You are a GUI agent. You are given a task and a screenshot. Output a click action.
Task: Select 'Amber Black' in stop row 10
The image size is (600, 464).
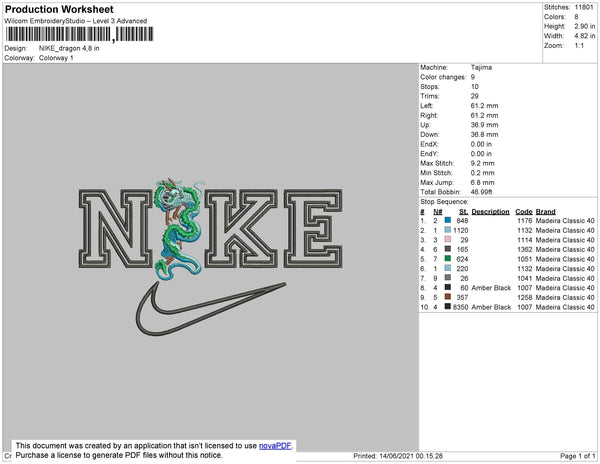[x=491, y=307]
